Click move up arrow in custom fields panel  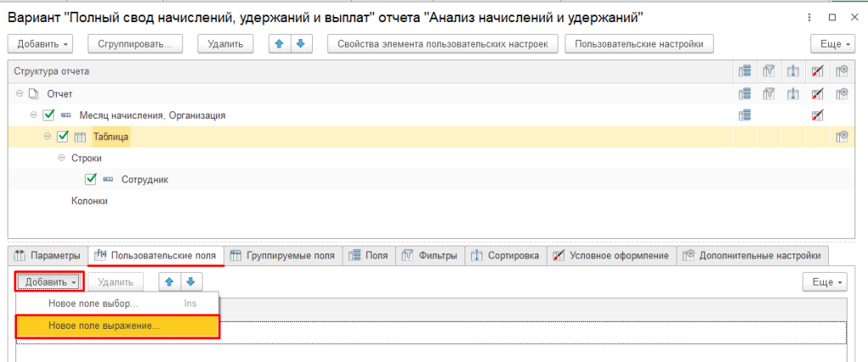[x=171, y=281]
